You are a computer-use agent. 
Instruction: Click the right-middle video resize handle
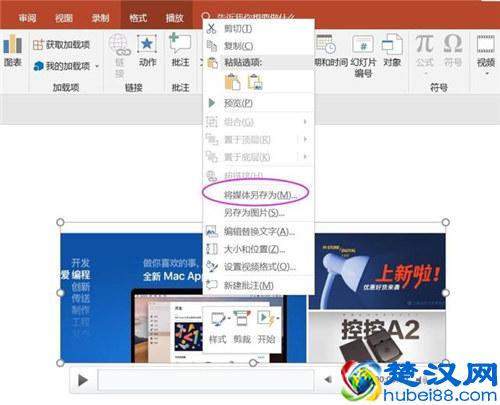click(x=446, y=293)
